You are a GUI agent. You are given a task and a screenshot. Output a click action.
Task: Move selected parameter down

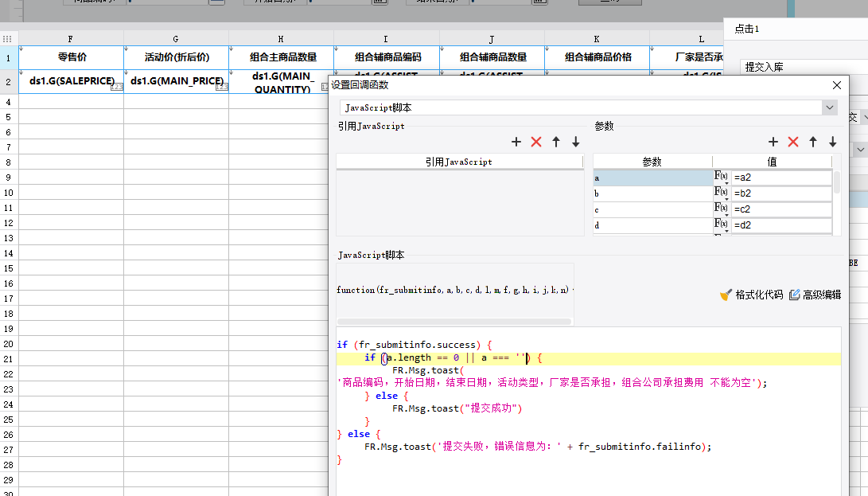click(x=832, y=142)
